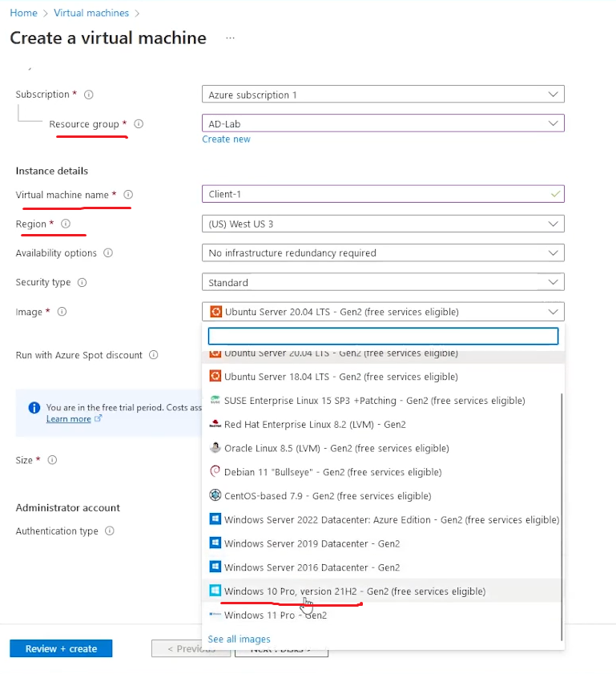Screen dimensions: 616x674
Task: Click Windows icon of Server 2019 Datacenter option
Action: [x=215, y=543]
